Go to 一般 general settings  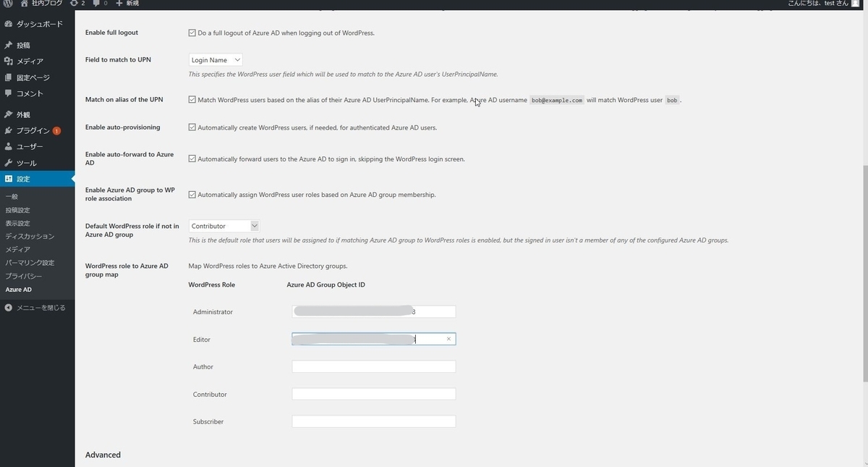point(12,197)
